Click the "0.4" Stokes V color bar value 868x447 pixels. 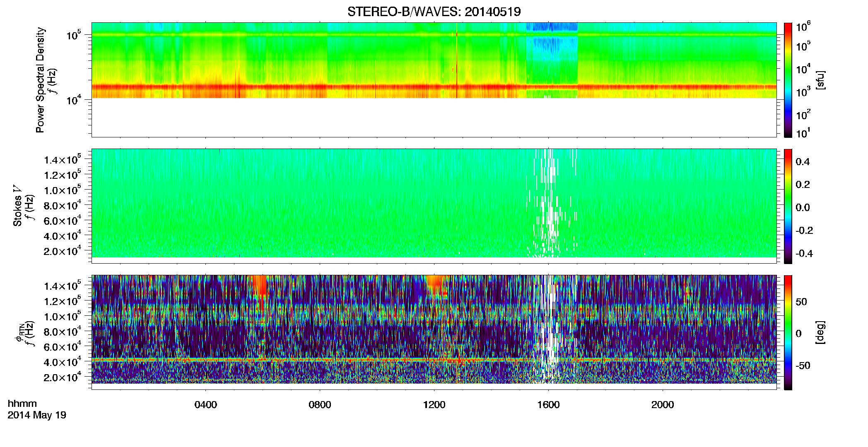pyautogui.click(x=803, y=162)
